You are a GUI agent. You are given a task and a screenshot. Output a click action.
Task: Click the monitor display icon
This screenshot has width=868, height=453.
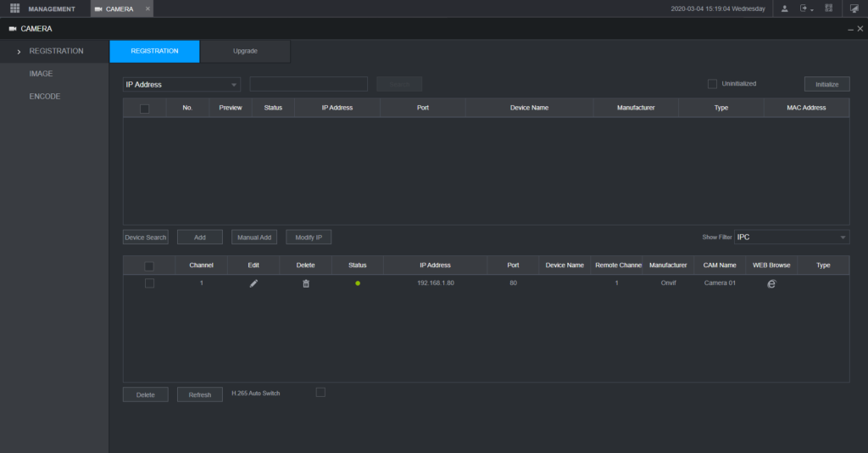[x=854, y=8]
